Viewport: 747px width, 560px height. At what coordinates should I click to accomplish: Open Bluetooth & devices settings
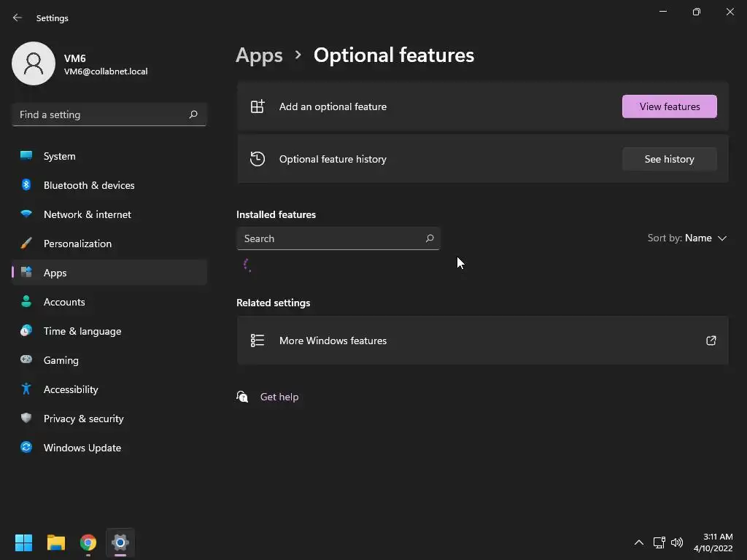click(89, 185)
